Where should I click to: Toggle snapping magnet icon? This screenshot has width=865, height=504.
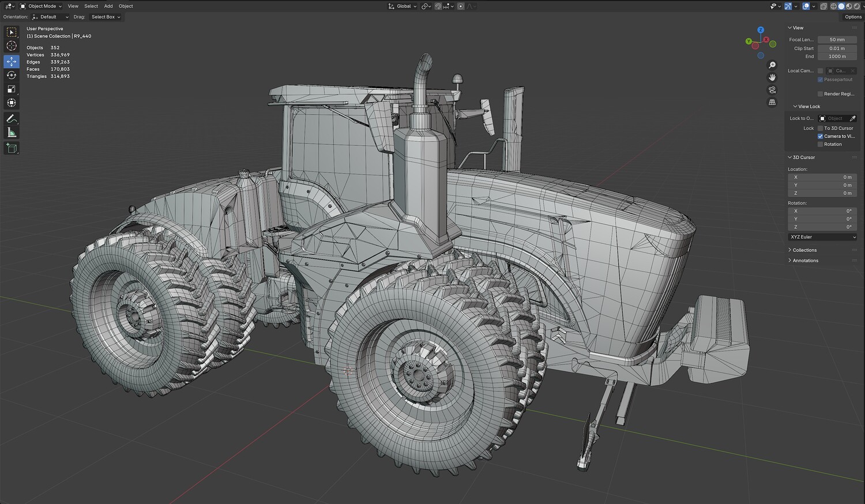click(x=438, y=6)
